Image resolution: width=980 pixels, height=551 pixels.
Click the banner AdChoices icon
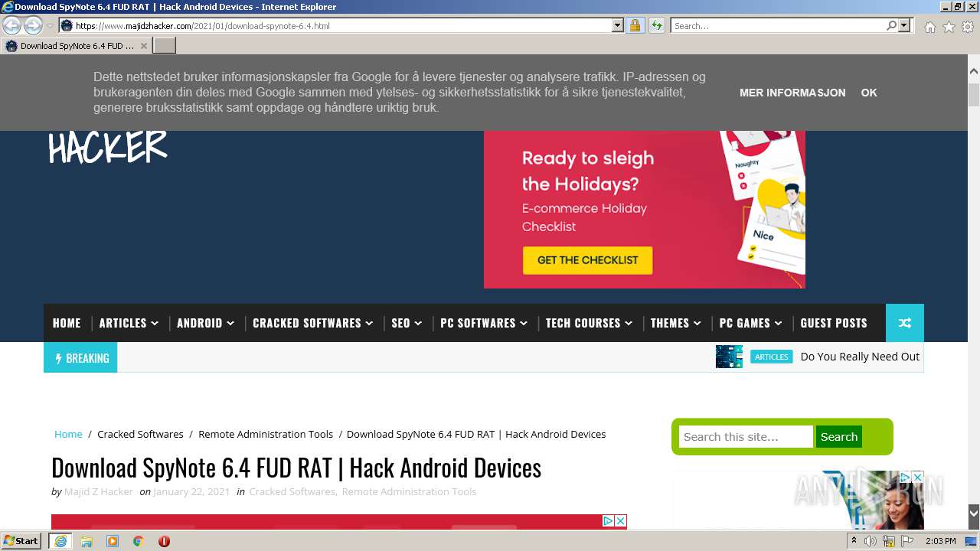(608, 520)
